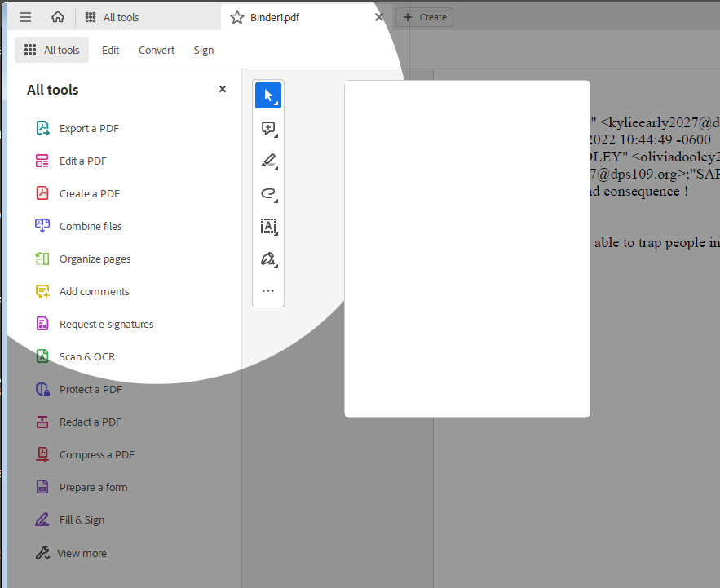Switch to the Edit ribbon tab
The image size is (720, 588).
[110, 50]
